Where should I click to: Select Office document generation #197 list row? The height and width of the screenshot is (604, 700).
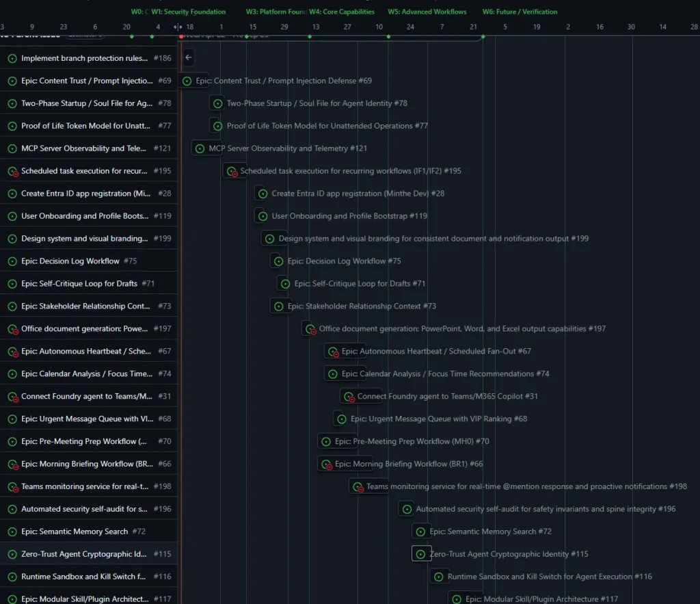[89, 329]
